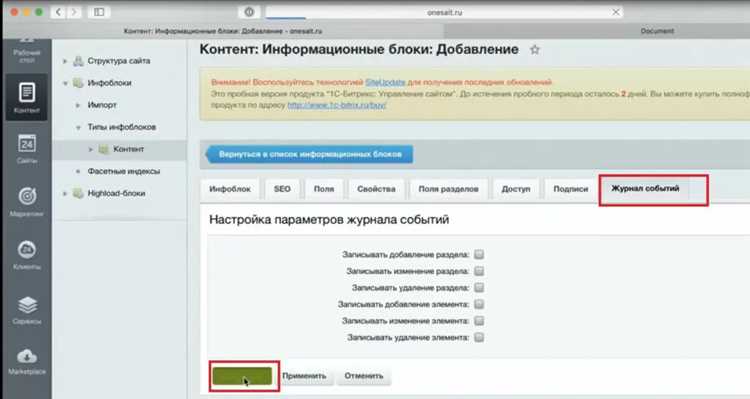Select Импорт in the tree
750x399 pixels.
[102, 105]
